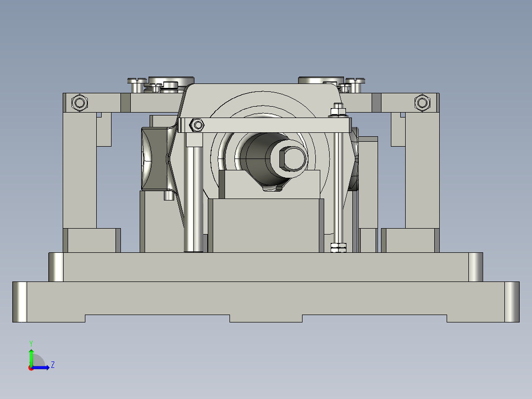Select the hex bolt head on the central shaft

(x=291, y=158)
